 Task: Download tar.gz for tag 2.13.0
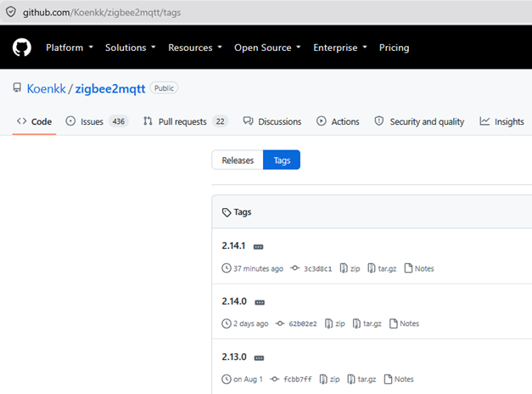361,380
